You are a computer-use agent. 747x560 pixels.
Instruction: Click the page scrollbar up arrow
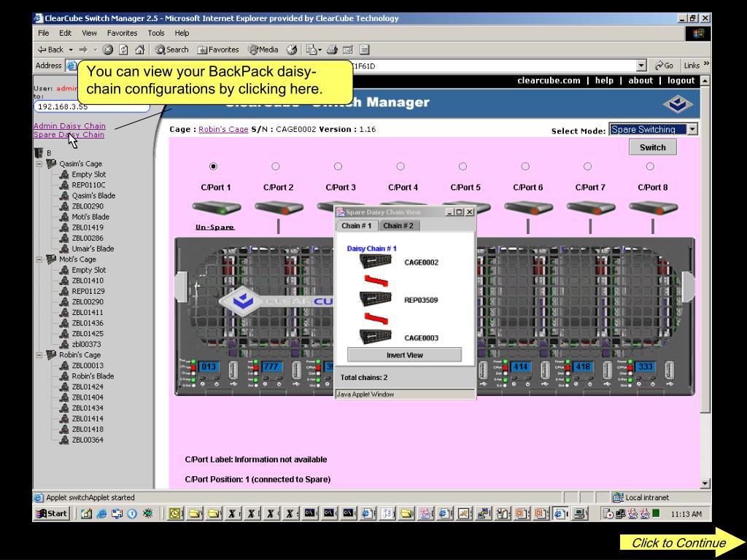[x=705, y=80]
